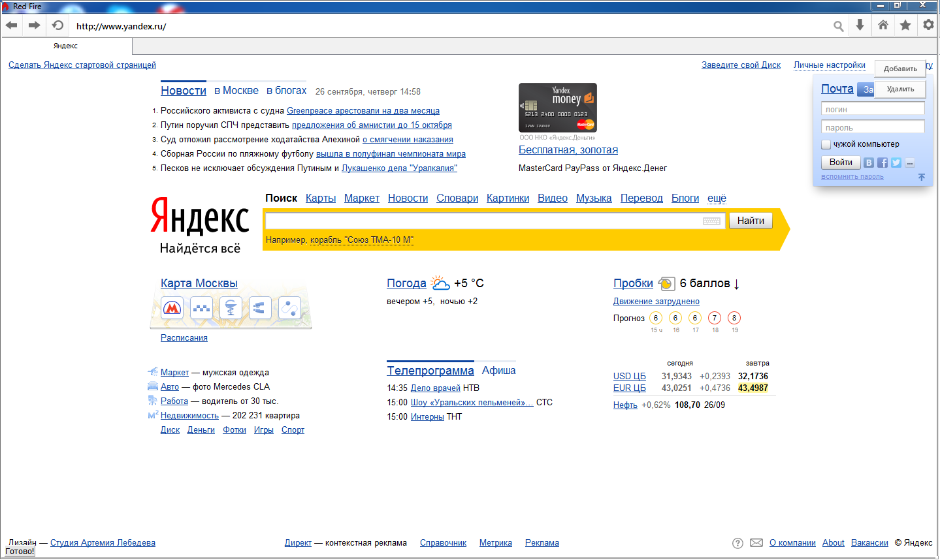Screen dimensions: 940x560
Task: Open the Нефть oil price link
Action: coord(625,405)
